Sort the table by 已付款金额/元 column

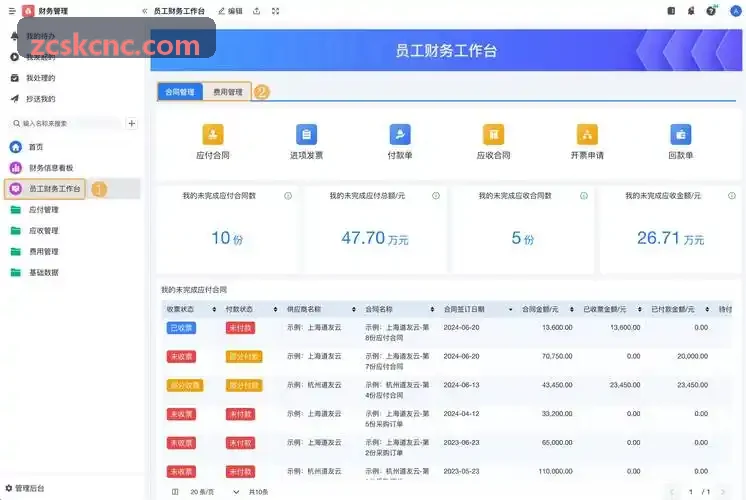[707, 309]
